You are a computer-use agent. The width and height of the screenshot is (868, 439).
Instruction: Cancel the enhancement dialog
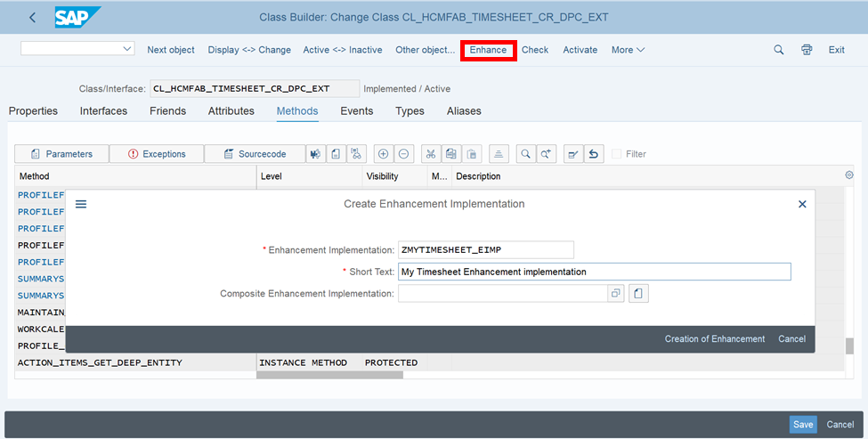(791, 338)
